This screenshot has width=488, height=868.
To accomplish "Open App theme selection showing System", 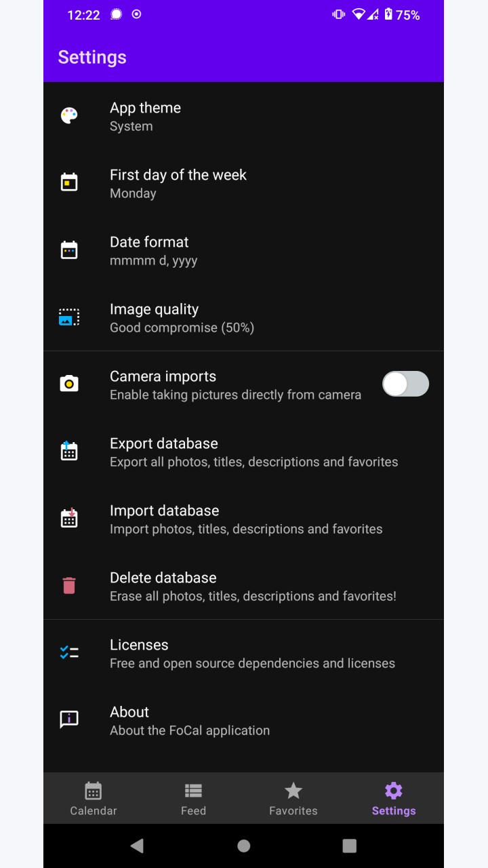I will [x=243, y=116].
